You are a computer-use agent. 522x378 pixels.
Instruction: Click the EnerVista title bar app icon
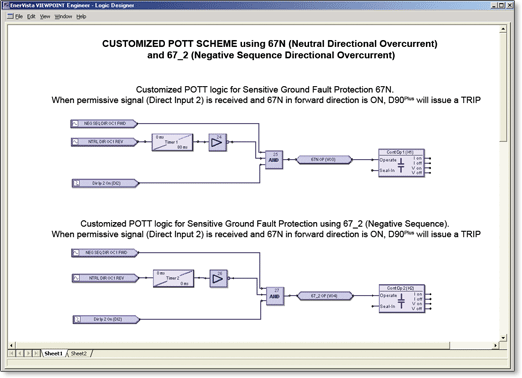(5, 5)
